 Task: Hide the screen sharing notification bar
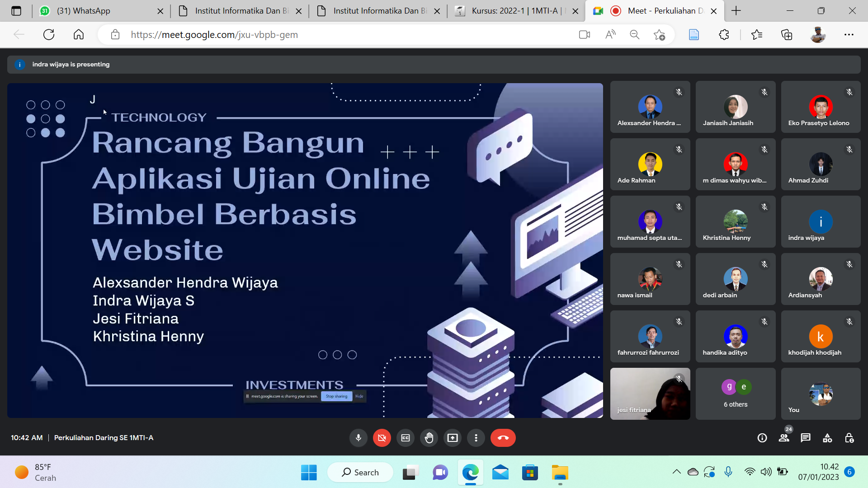[x=359, y=396]
